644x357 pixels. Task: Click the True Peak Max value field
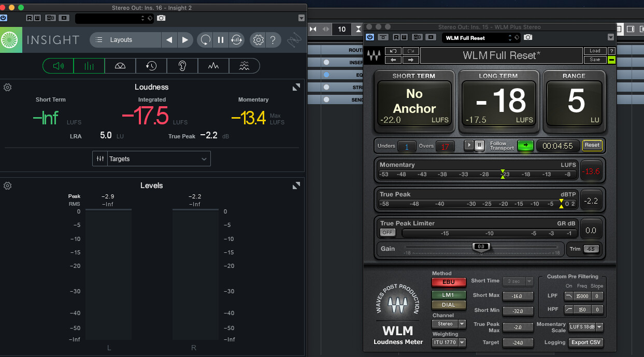click(x=518, y=327)
